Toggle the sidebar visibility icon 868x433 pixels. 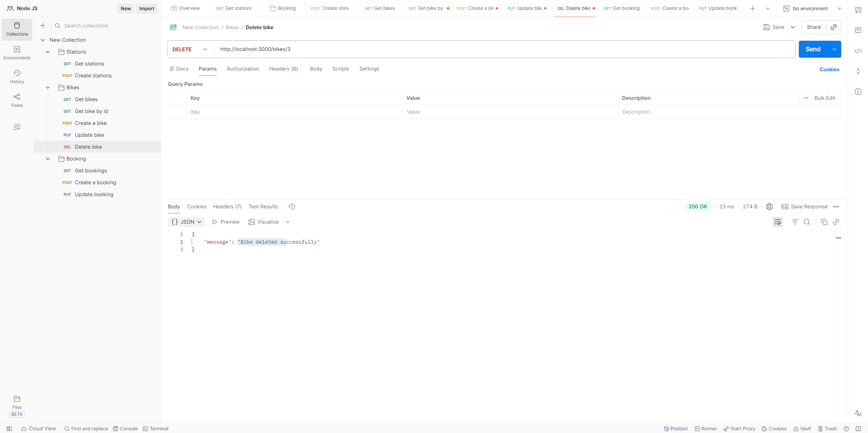point(9,429)
